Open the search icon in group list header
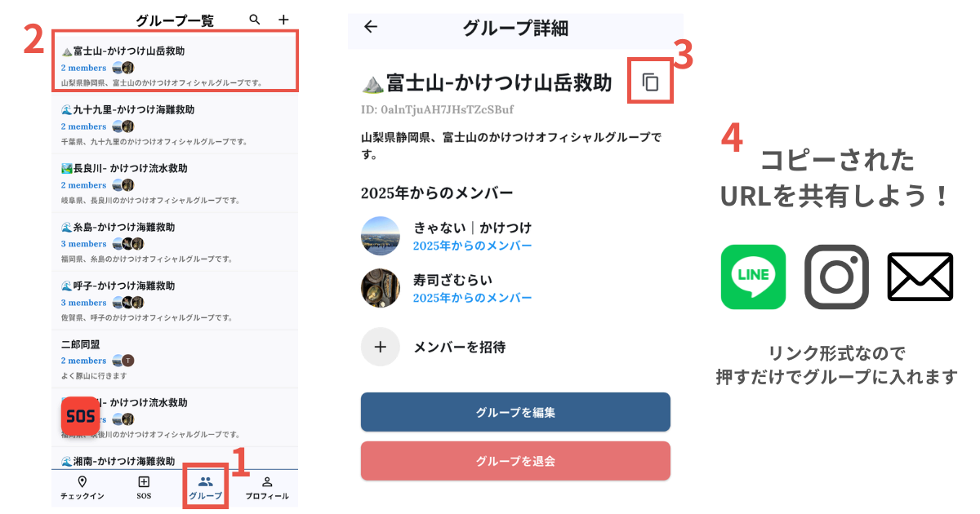This screenshot has width=980, height=514. [255, 20]
